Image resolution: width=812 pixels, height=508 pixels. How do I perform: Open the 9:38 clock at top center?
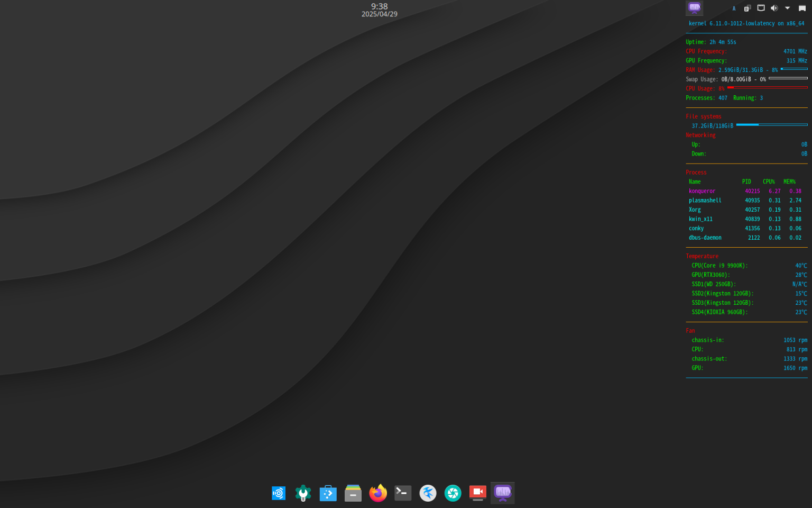tap(380, 6)
